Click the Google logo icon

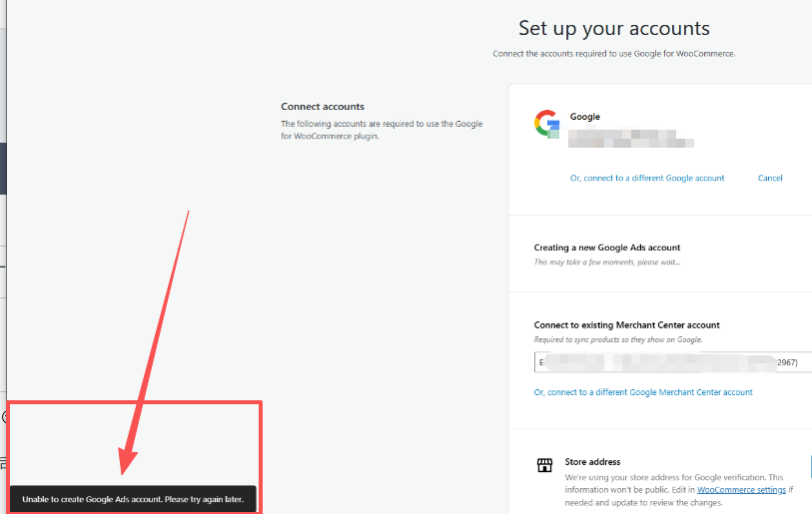point(547,124)
